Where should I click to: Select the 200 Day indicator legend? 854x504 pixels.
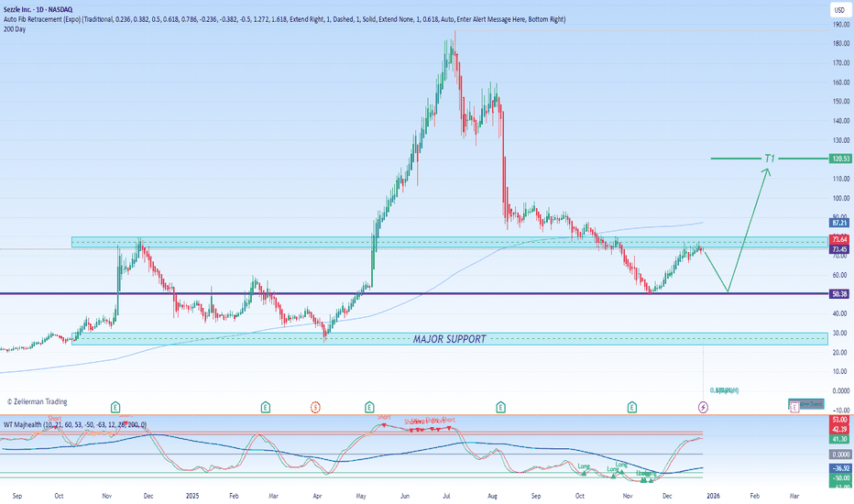[15, 27]
